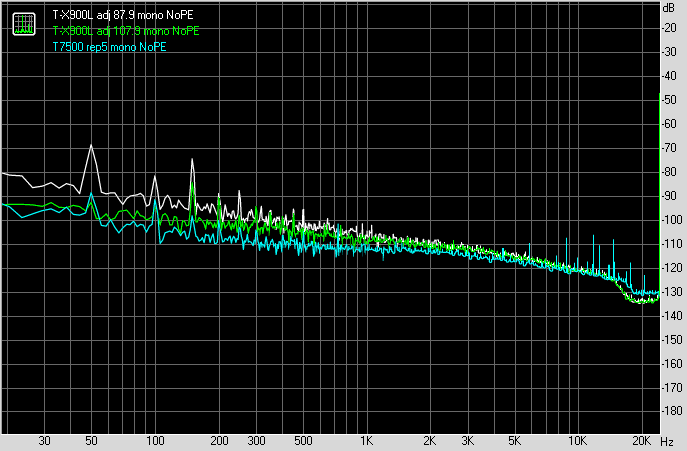
Task: Click the 50 label on the frequency axis
Action: (x=91, y=440)
